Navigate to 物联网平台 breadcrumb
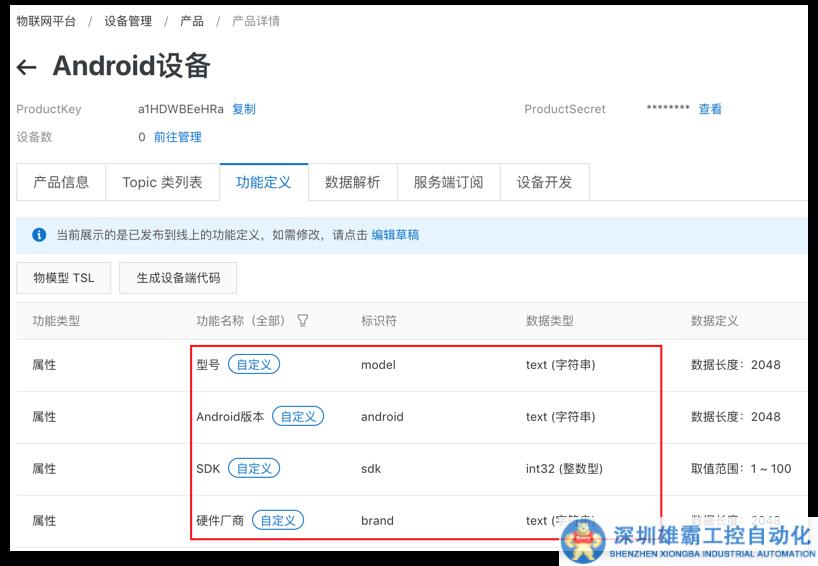The image size is (818, 566). [46, 21]
